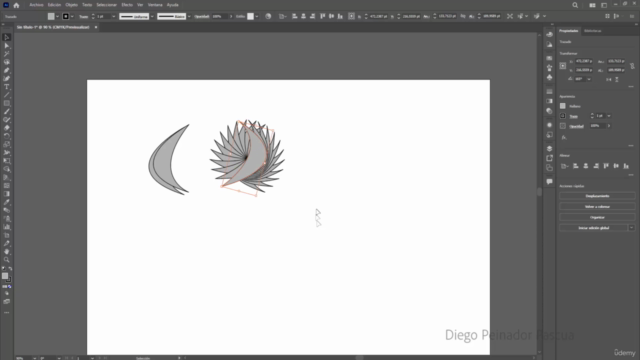Open the Estilo graphic style dropdown
The image size is (640, 360).
[x=257, y=16]
